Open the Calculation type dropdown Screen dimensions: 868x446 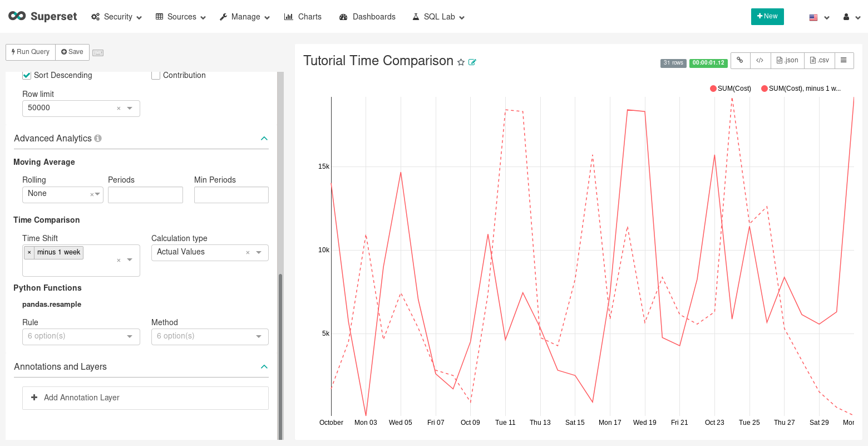coord(209,252)
